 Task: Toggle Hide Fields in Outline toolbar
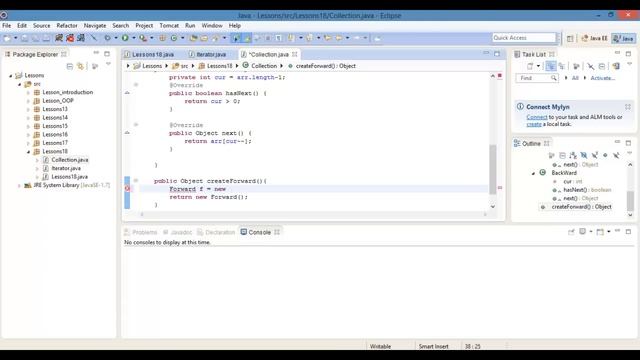pyautogui.click(x=584, y=155)
